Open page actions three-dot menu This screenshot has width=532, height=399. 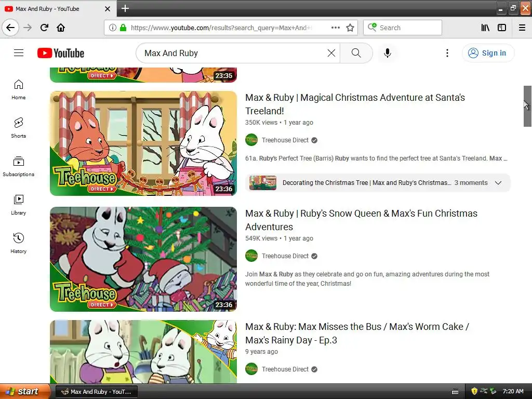tap(336, 28)
